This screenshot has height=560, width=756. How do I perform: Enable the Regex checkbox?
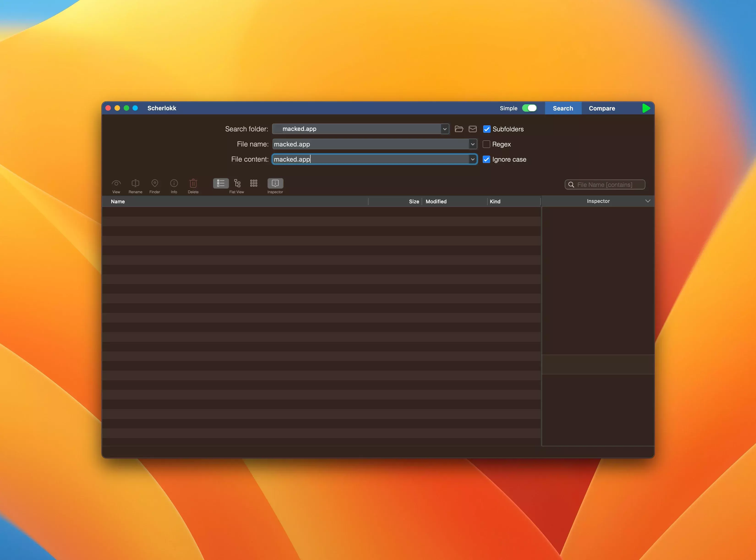click(x=486, y=144)
